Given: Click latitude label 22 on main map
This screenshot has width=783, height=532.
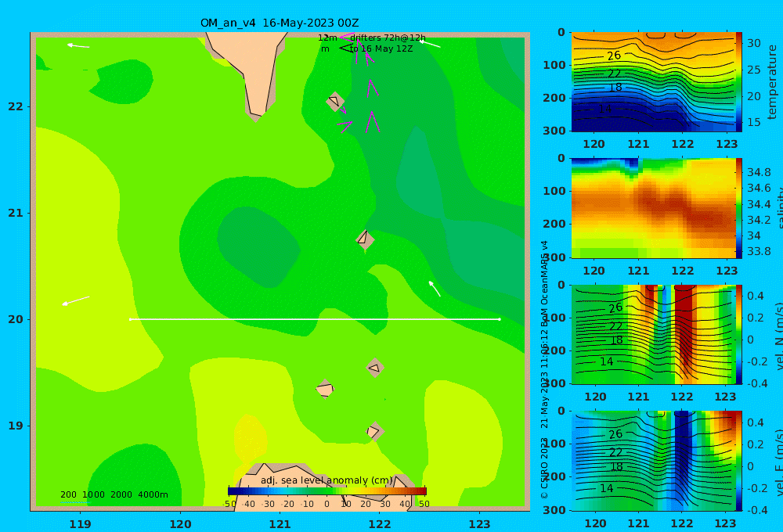Looking at the screenshot, I should point(16,106).
